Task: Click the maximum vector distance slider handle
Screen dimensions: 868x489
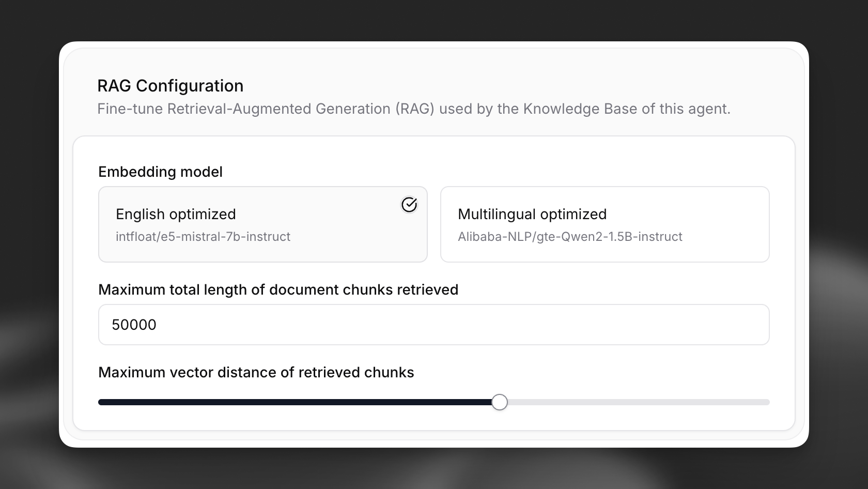Action: [x=499, y=402]
